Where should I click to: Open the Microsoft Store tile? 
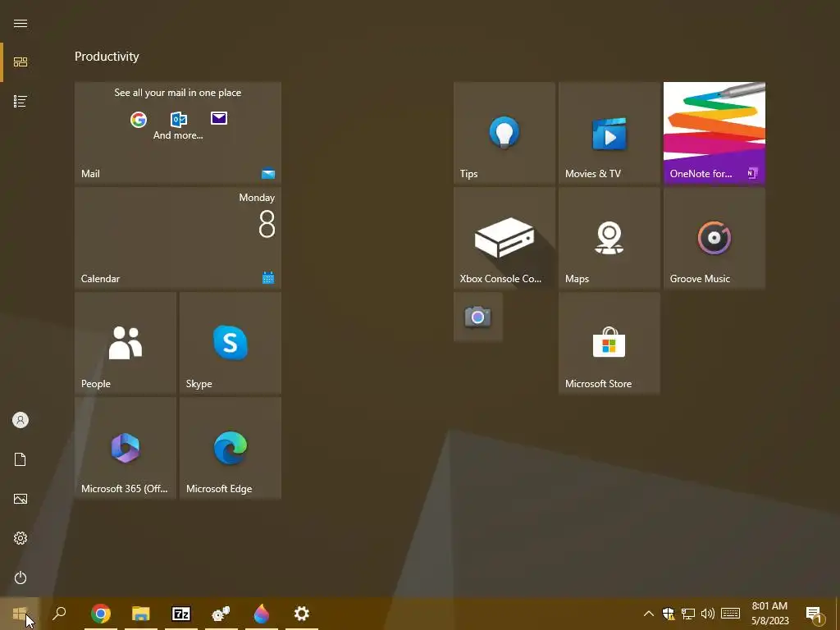(x=609, y=343)
